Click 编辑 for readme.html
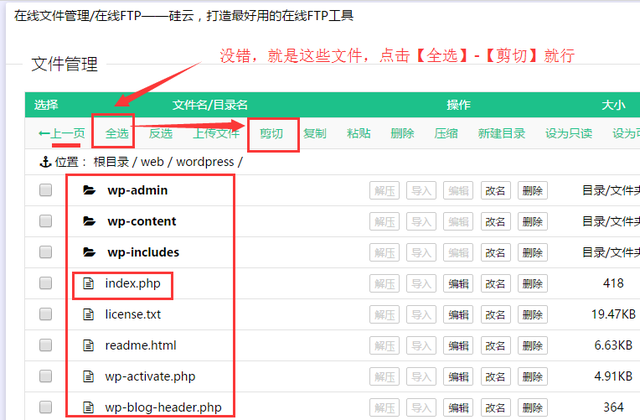 point(458,346)
